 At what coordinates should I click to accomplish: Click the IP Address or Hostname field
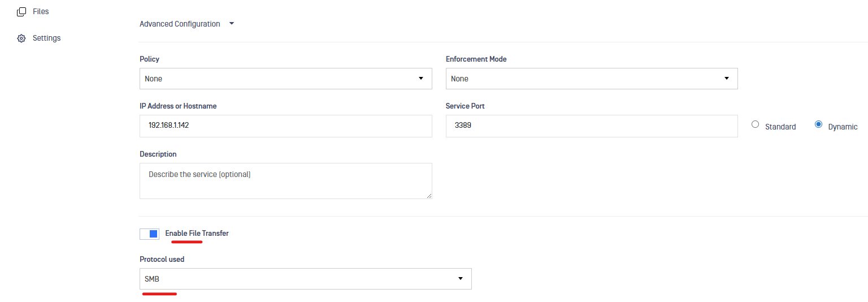pos(285,126)
